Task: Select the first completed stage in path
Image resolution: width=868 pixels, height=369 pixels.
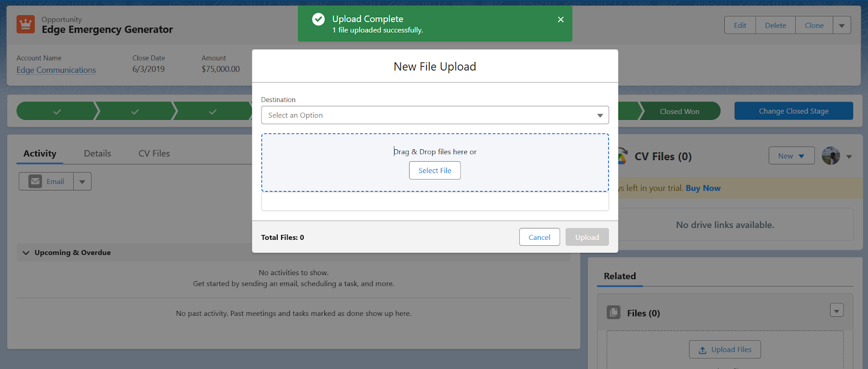Action: (57, 111)
